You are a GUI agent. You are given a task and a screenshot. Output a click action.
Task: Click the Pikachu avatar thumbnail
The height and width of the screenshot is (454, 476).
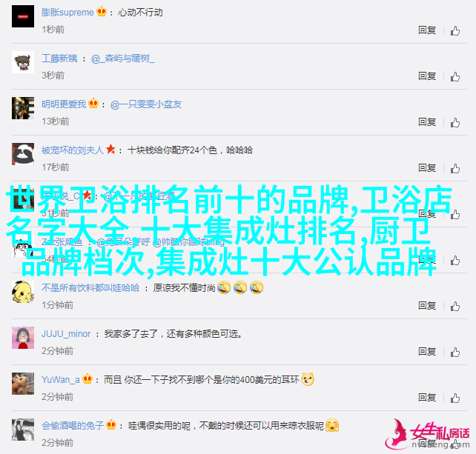pyautogui.click(x=23, y=292)
